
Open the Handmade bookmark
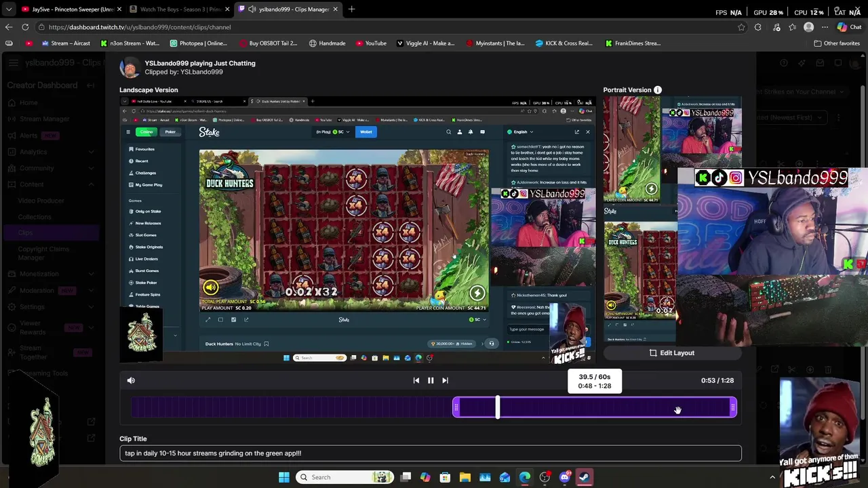click(327, 43)
